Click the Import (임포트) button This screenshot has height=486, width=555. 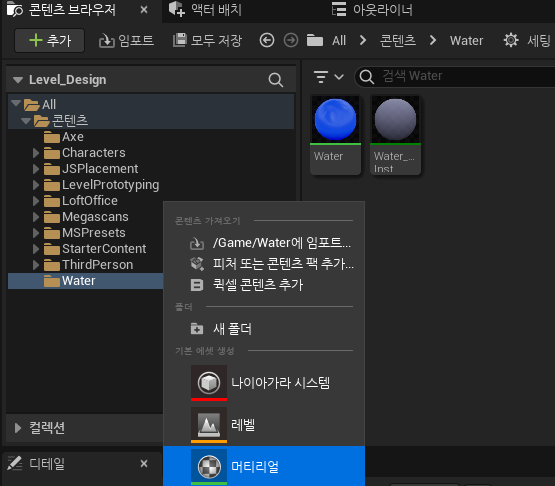coord(126,40)
